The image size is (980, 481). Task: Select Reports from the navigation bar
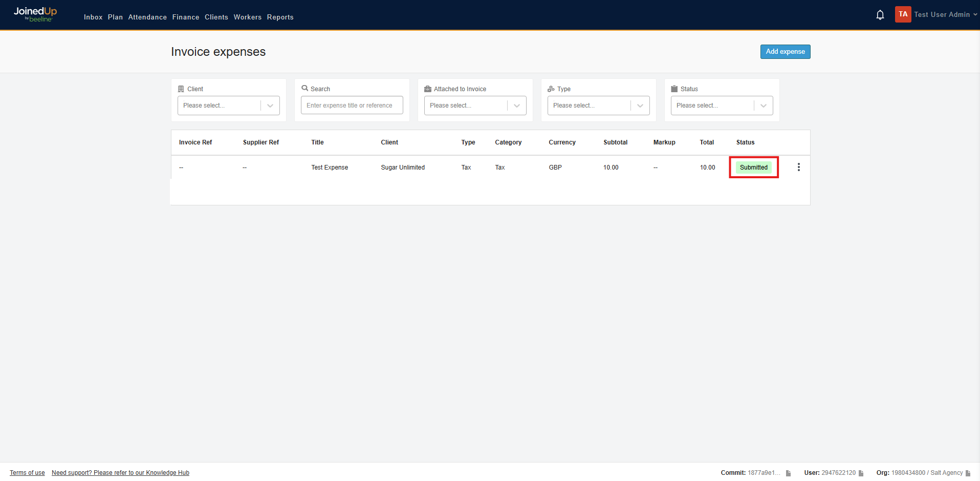(x=280, y=17)
